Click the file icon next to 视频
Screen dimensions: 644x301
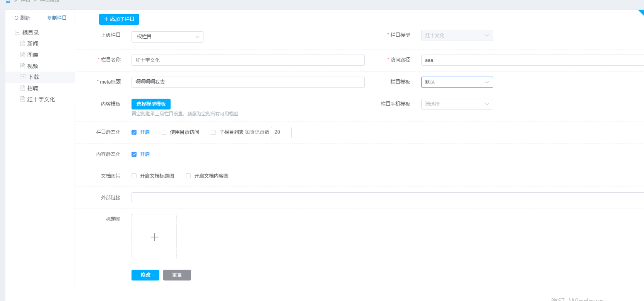pos(23,66)
